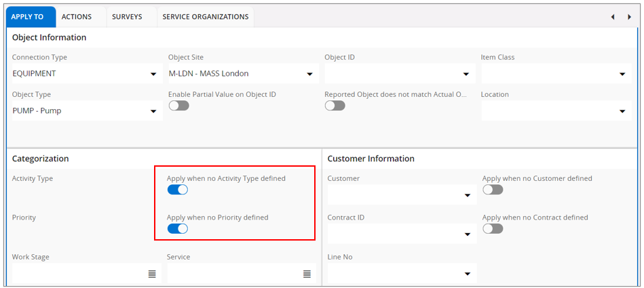
Task: Expand the Customer dropdown
Action: tap(467, 196)
